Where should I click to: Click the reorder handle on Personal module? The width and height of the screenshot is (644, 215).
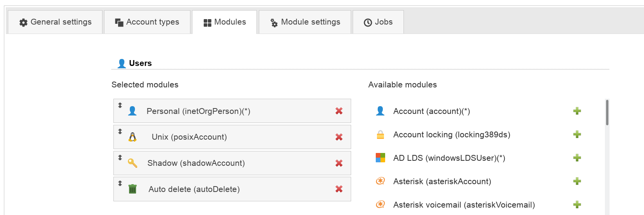[120, 105]
